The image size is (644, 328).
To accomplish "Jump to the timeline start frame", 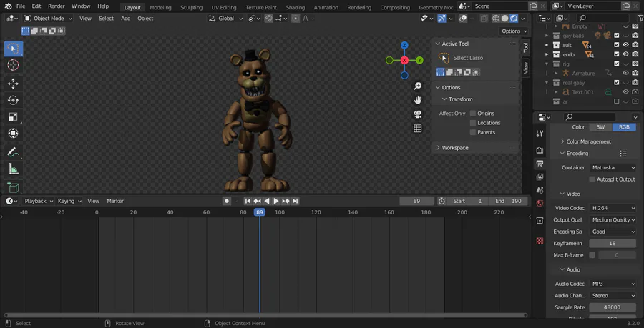I will pos(248,201).
